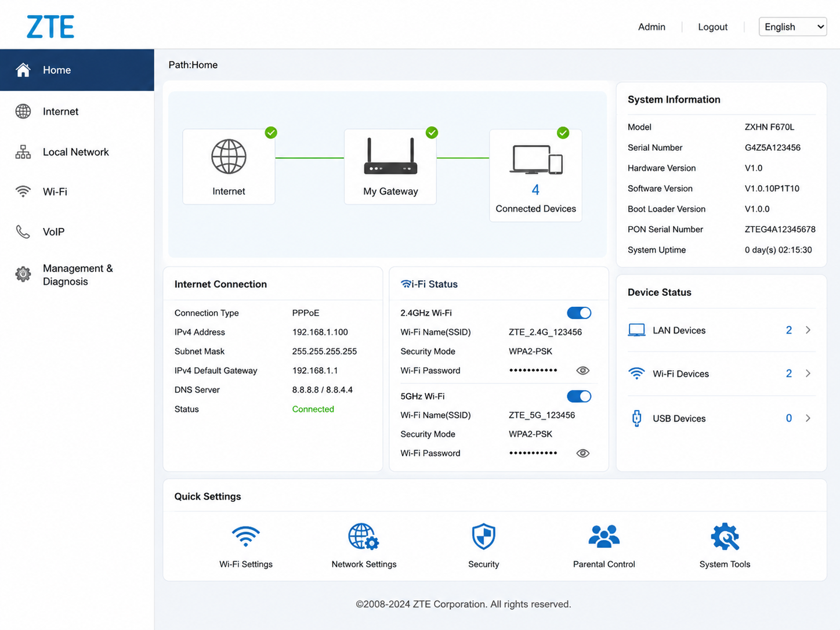Click the Admin account link
Image resolution: width=840 pixels, height=630 pixels.
(x=651, y=27)
